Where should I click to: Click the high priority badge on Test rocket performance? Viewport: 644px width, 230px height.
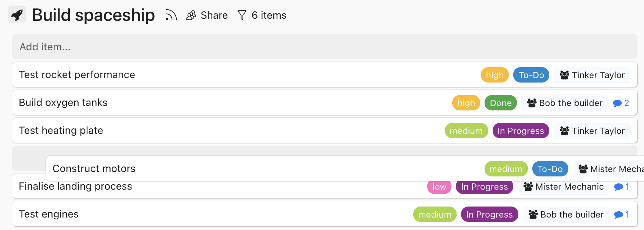(x=494, y=75)
